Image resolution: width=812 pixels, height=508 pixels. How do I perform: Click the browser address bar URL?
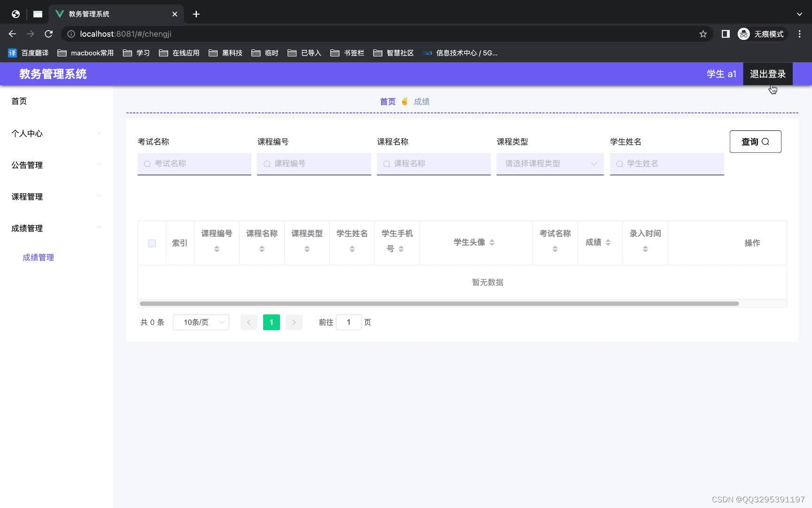click(125, 34)
